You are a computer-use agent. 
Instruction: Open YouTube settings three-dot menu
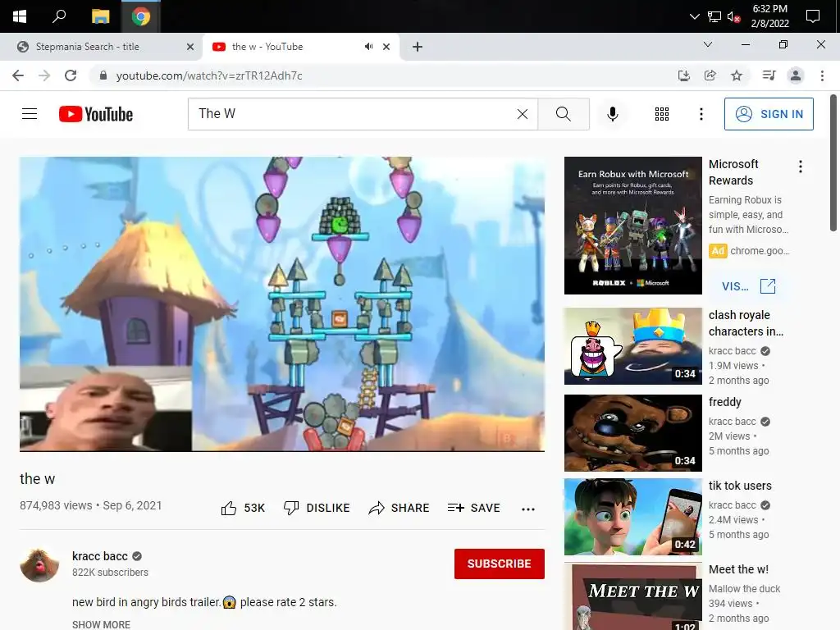click(701, 114)
